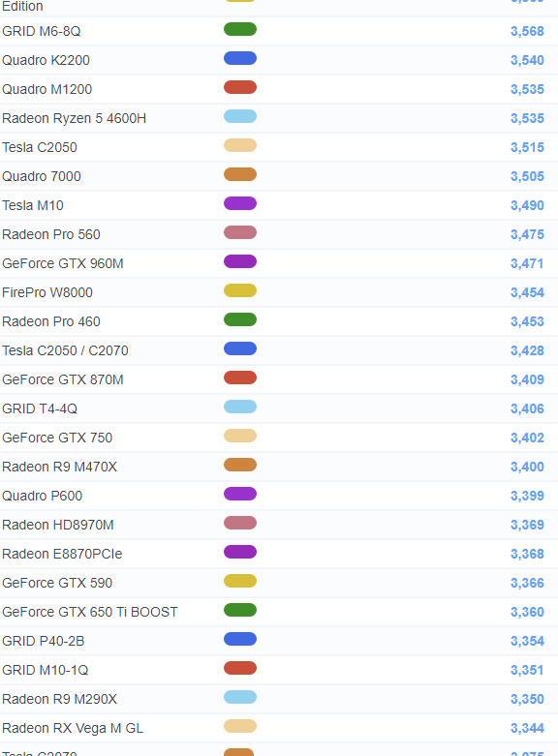Click the score 3,515 for Tesla C2050

(527, 147)
